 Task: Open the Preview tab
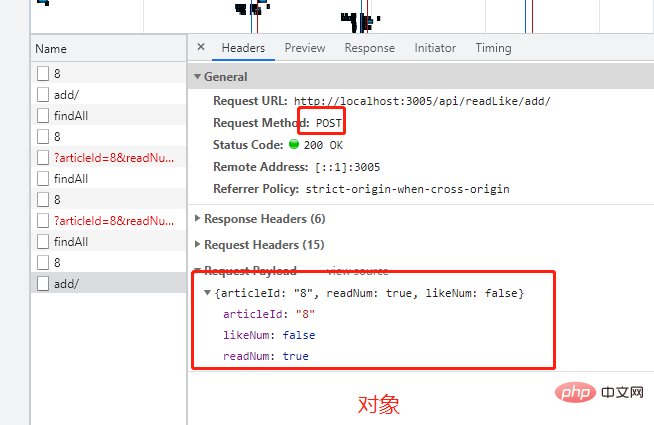[305, 48]
